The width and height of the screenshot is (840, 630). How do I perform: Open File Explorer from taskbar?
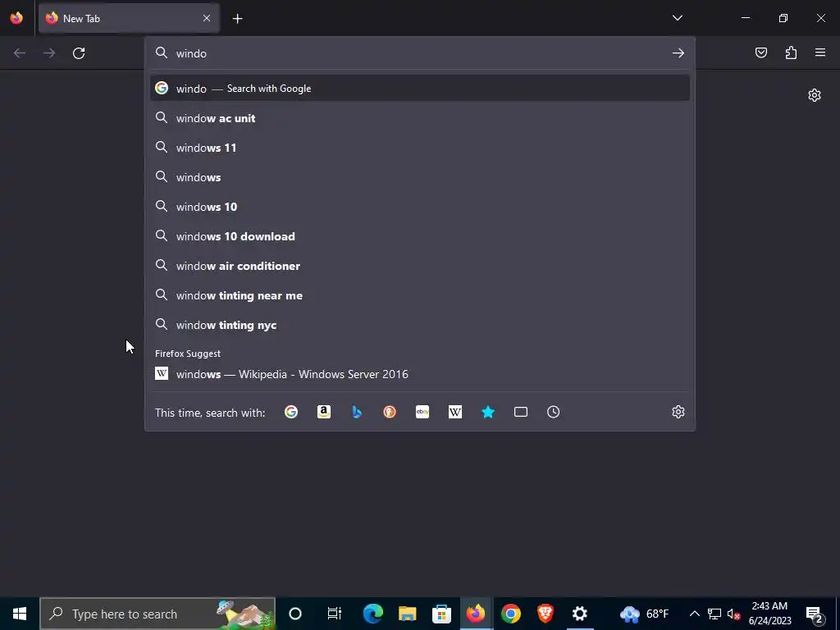407,614
